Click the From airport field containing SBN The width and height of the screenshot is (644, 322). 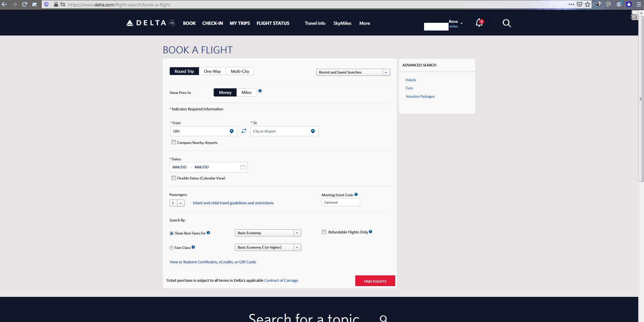[x=204, y=131]
